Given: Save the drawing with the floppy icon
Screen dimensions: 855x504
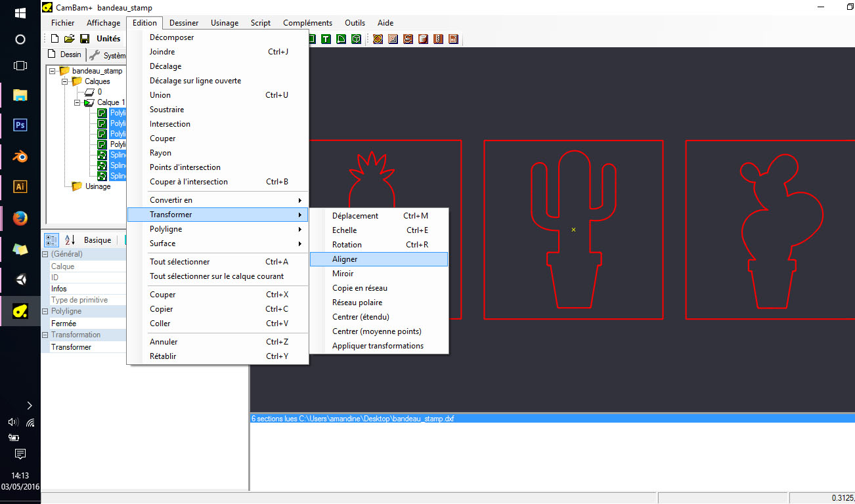Looking at the screenshot, I should 84,39.
